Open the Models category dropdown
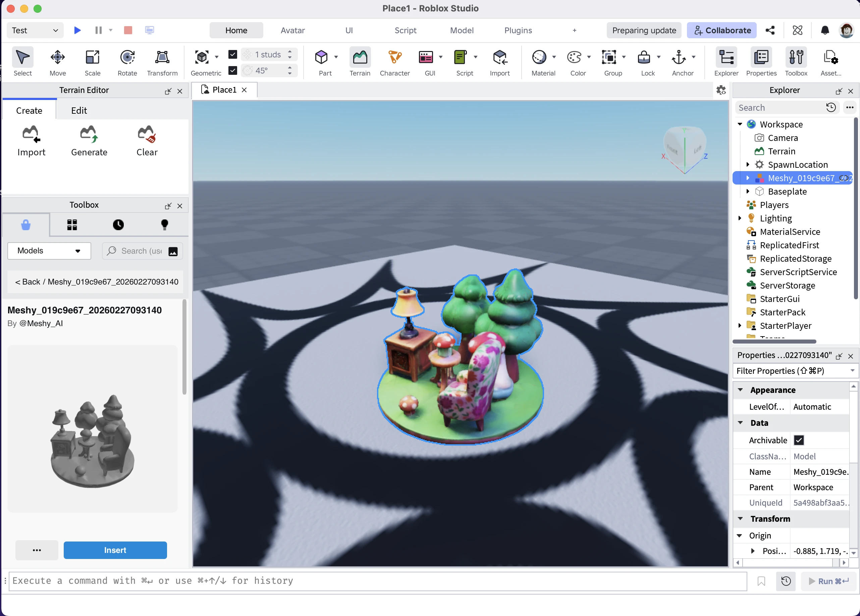The width and height of the screenshot is (860, 616). 49,251
